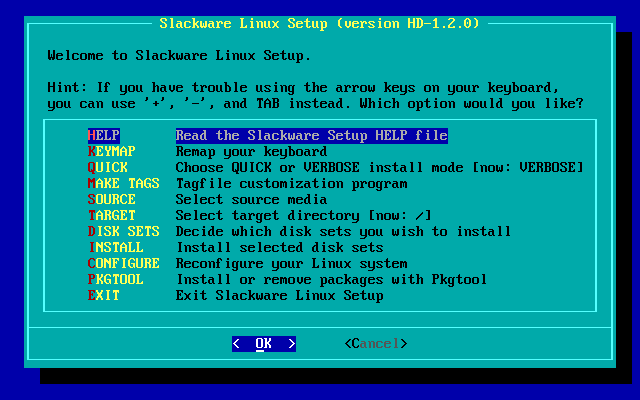Click 'Reconfigure your Linux system' description
The width and height of the screenshot is (640, 400).
(x=291, y=263)
